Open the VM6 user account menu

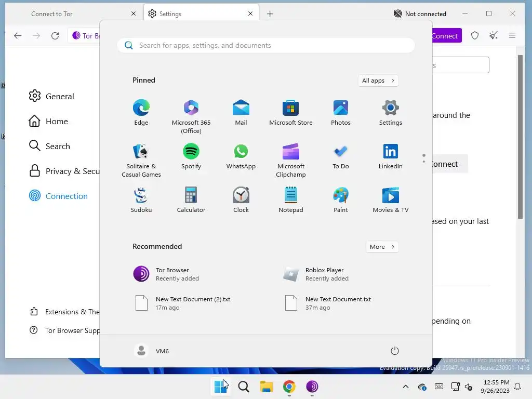(152, 351)
